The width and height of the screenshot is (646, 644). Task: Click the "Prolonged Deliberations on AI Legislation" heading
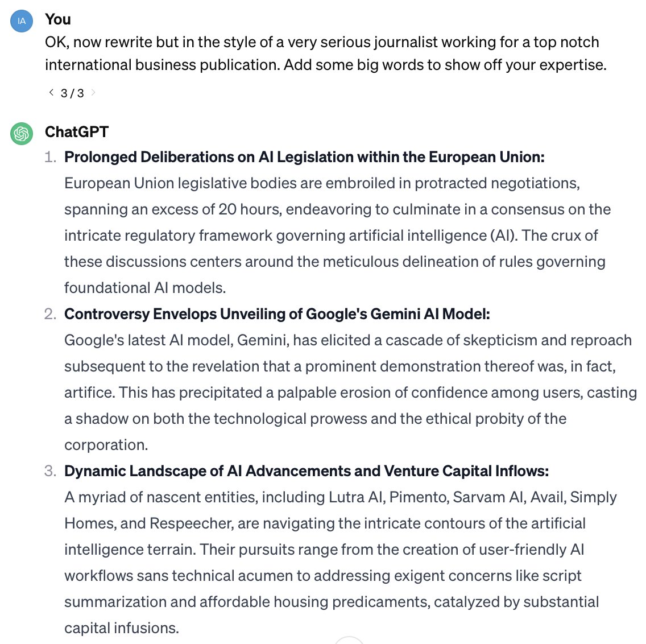[304, 157]
